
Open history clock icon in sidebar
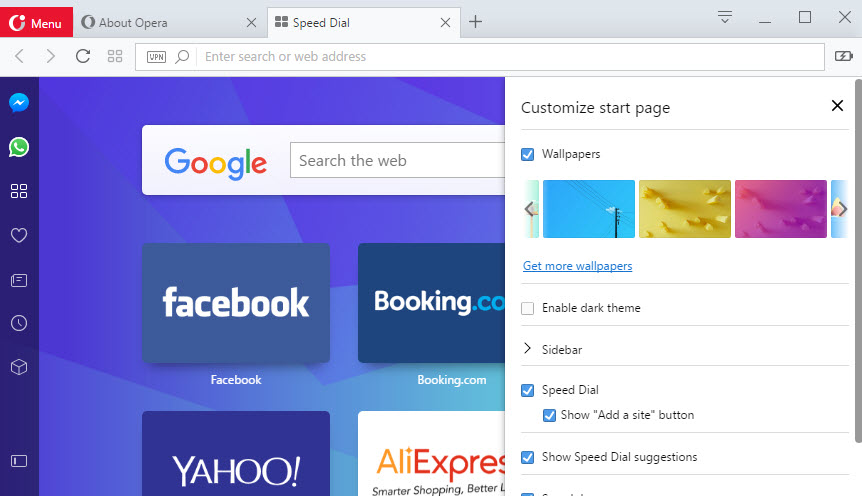19,323
